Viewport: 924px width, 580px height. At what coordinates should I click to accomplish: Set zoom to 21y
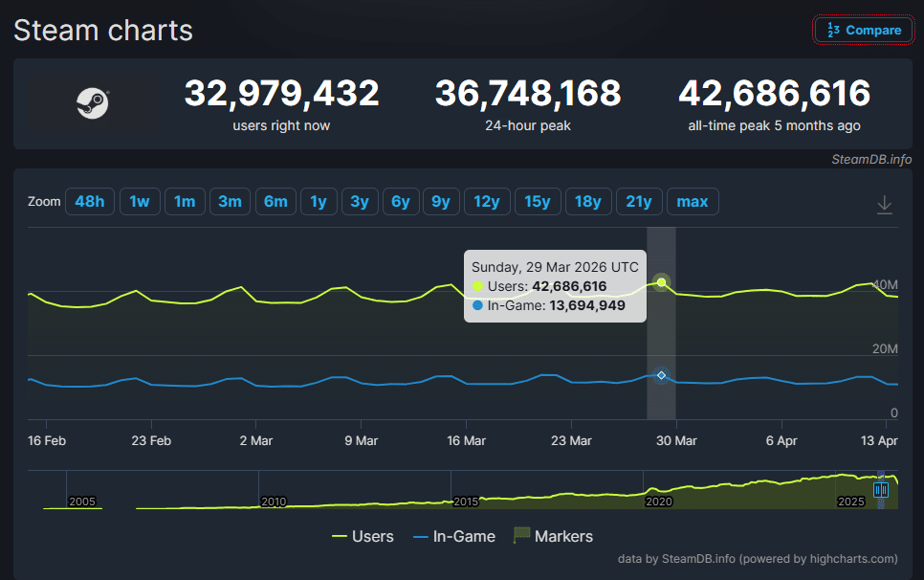pyautogui.click(x=639, y=202)
